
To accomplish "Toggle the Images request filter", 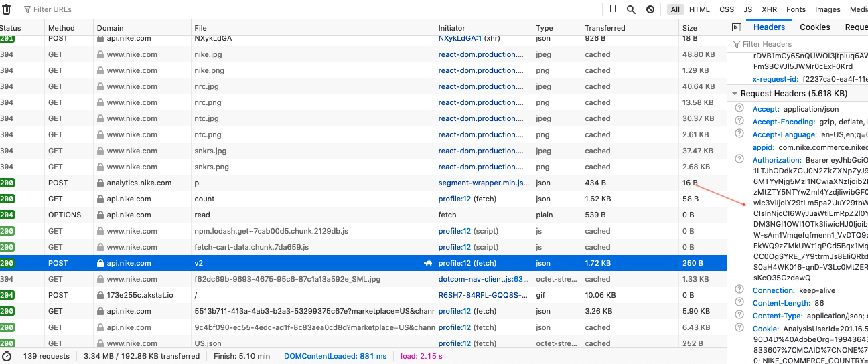I will click(x=828, y=9).
